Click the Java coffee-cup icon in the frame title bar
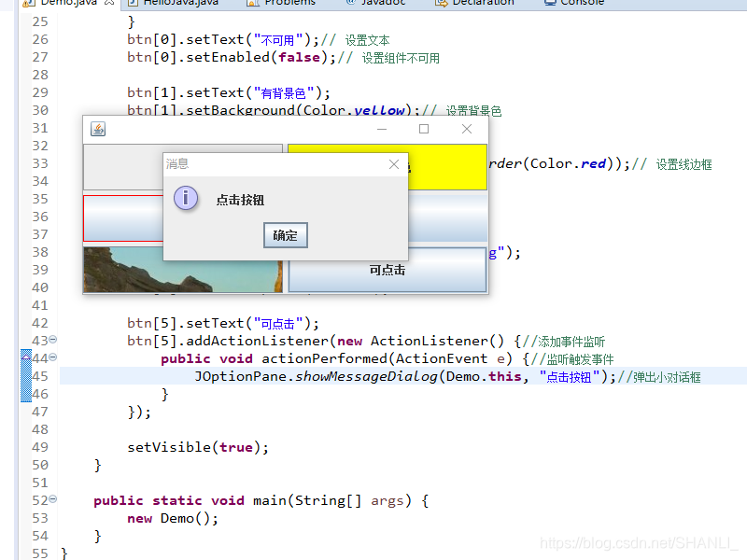This screenshot has width=747, height=560. pos(98,129)
